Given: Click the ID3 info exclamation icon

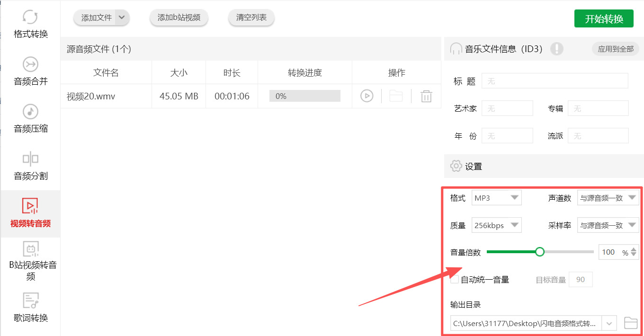Looking at the screenshot, I should 557,49.
